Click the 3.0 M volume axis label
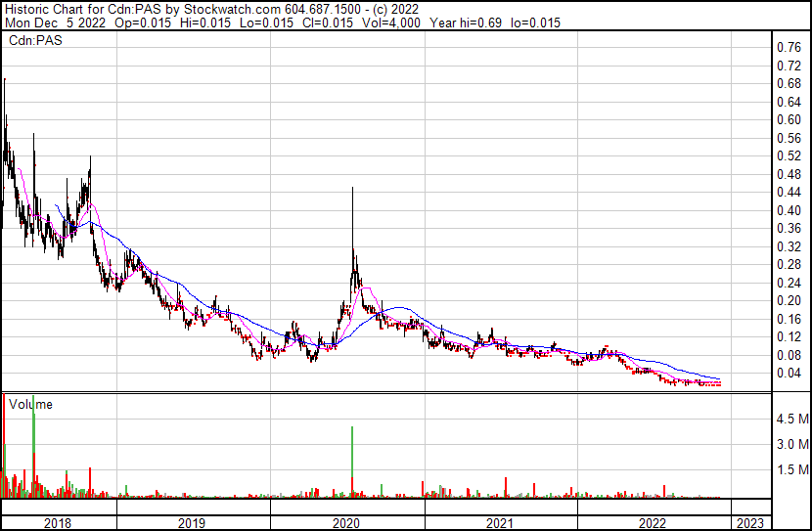The width and height of the screenshot is (812, 531). (790, 444)
